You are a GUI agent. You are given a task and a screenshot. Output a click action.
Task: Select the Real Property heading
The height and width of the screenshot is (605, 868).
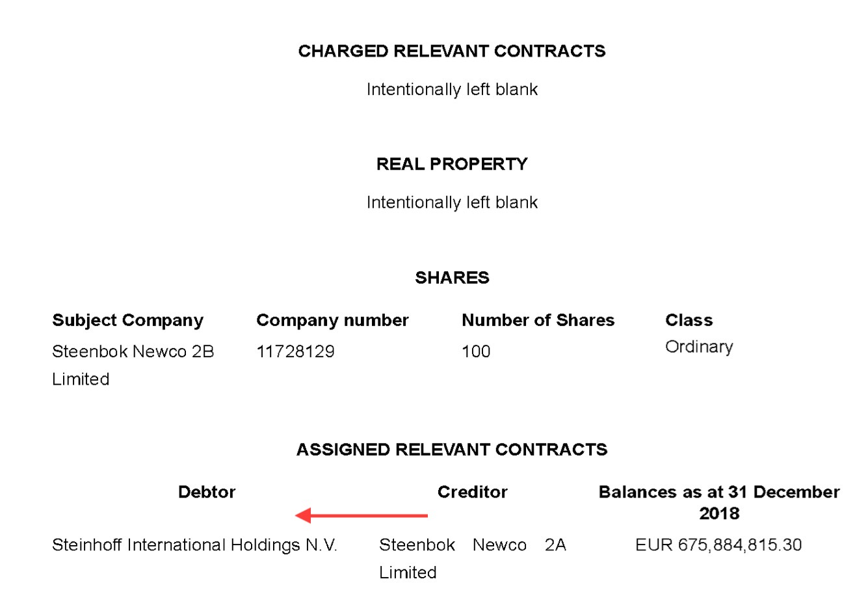pos(452,164)
